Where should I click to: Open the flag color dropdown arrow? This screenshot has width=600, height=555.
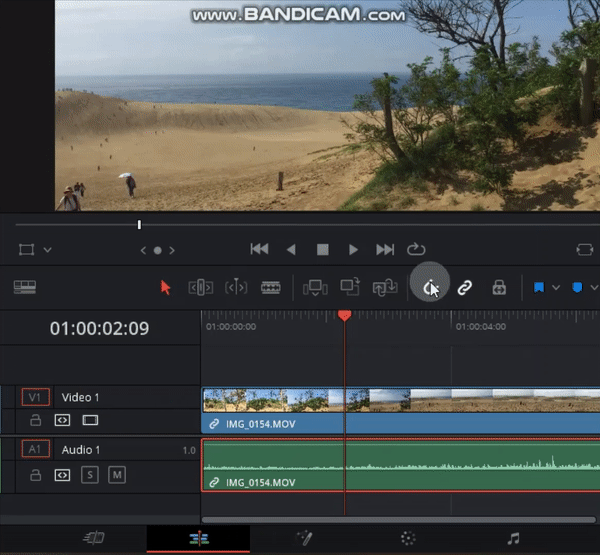pyautogui.click(x=556, y=287)
